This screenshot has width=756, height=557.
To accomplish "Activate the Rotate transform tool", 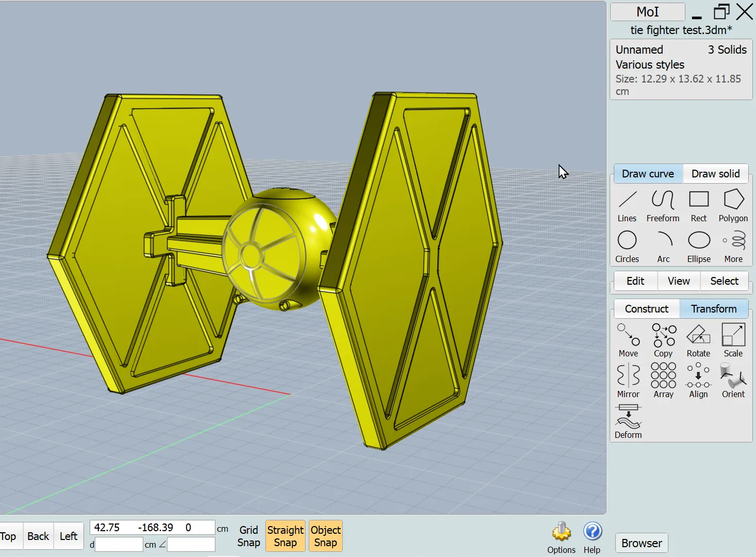I will click(698, 340).
